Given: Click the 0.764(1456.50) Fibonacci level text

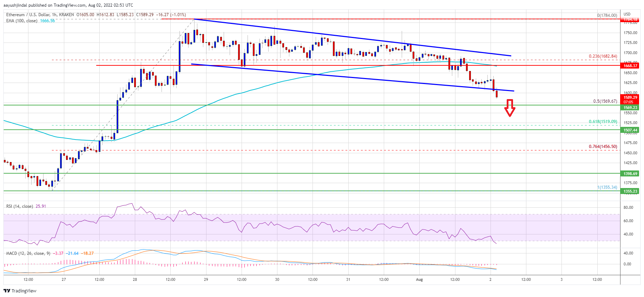Looking at the screenshot, I should pos(603,147).
